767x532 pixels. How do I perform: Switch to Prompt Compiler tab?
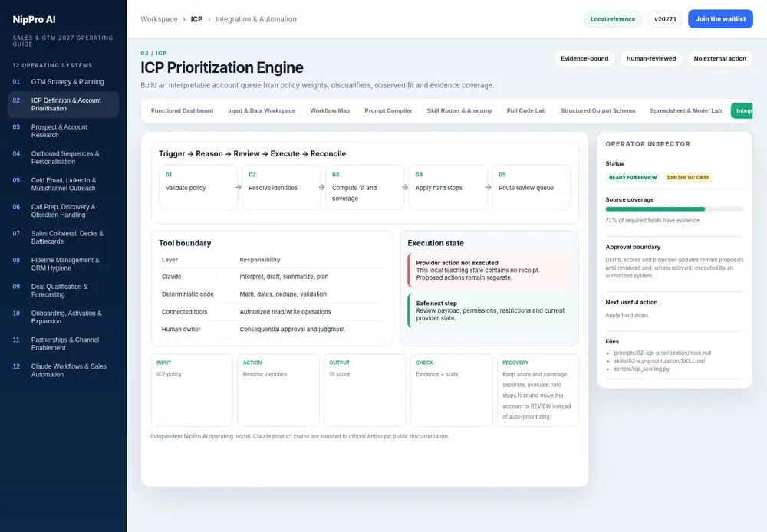pos(388,110)
